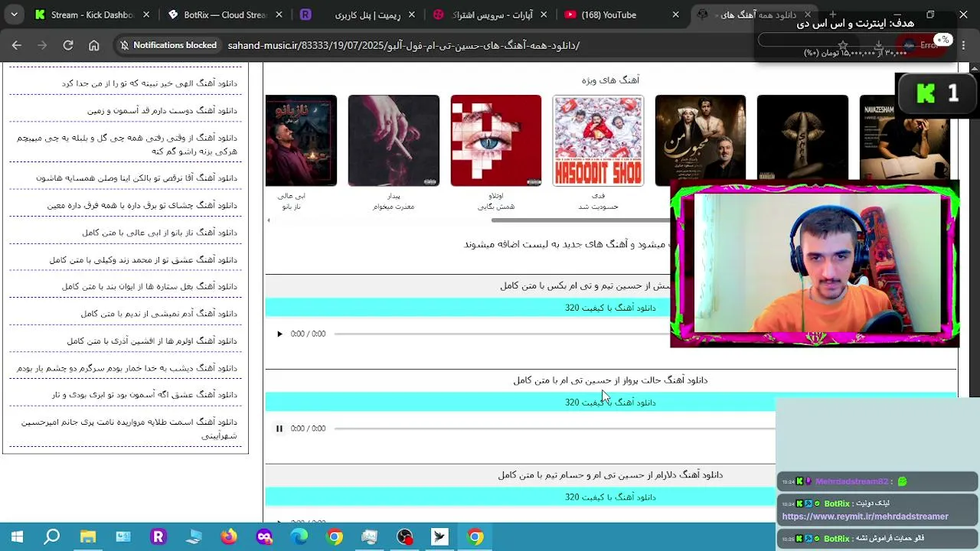
Task: Open the purple R app in taskbar
Action: pyautogui.click(x=158, y=536)
